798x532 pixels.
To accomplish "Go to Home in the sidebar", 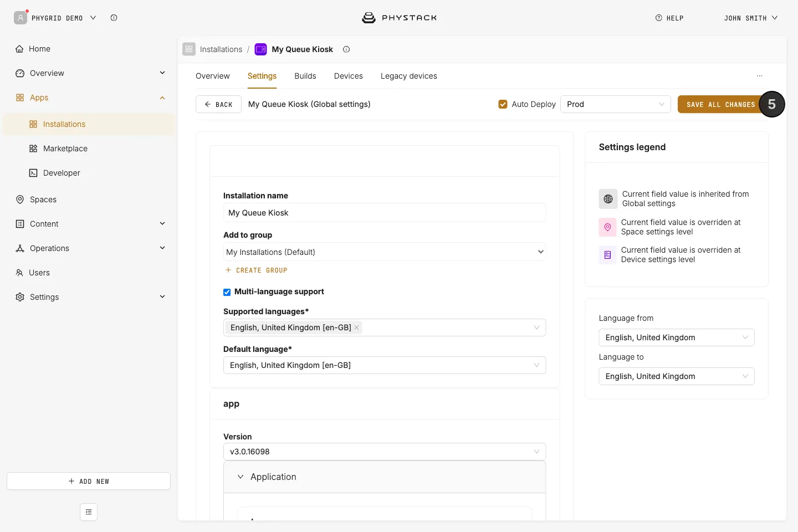I will click(89, 49).
